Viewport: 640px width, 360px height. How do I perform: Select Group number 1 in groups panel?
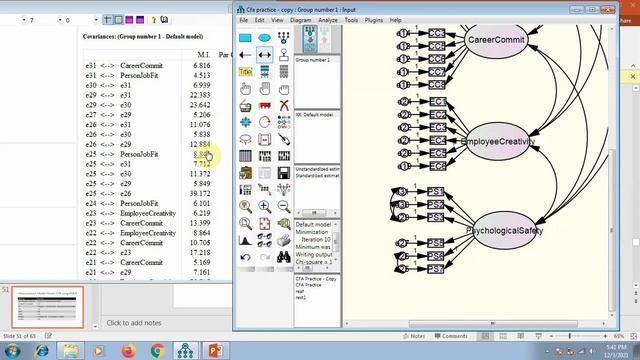(312, 60)
